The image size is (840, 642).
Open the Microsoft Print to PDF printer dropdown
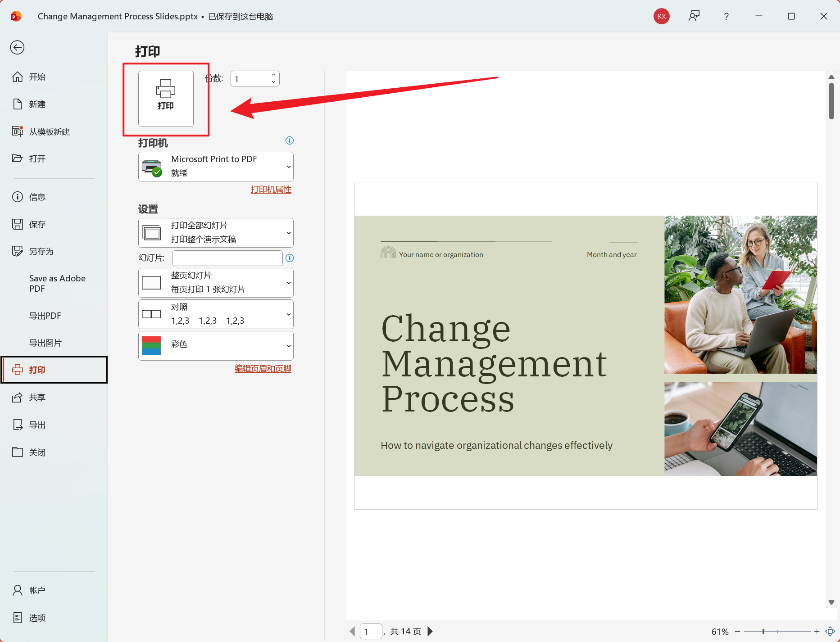pos(215,166)
